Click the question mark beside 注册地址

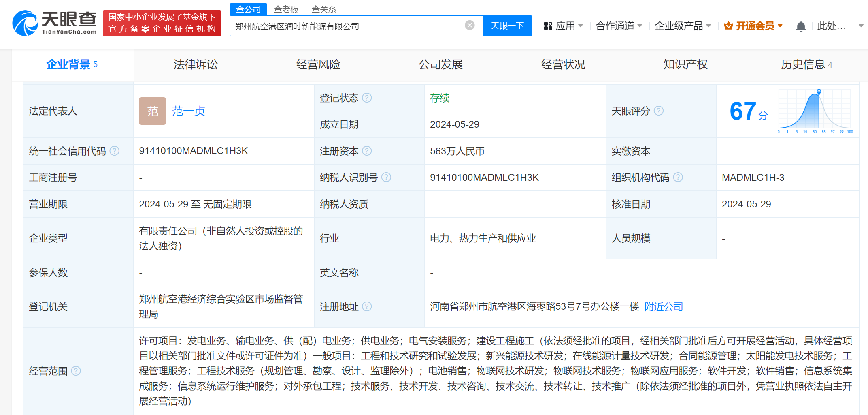(x=368, y=307)
